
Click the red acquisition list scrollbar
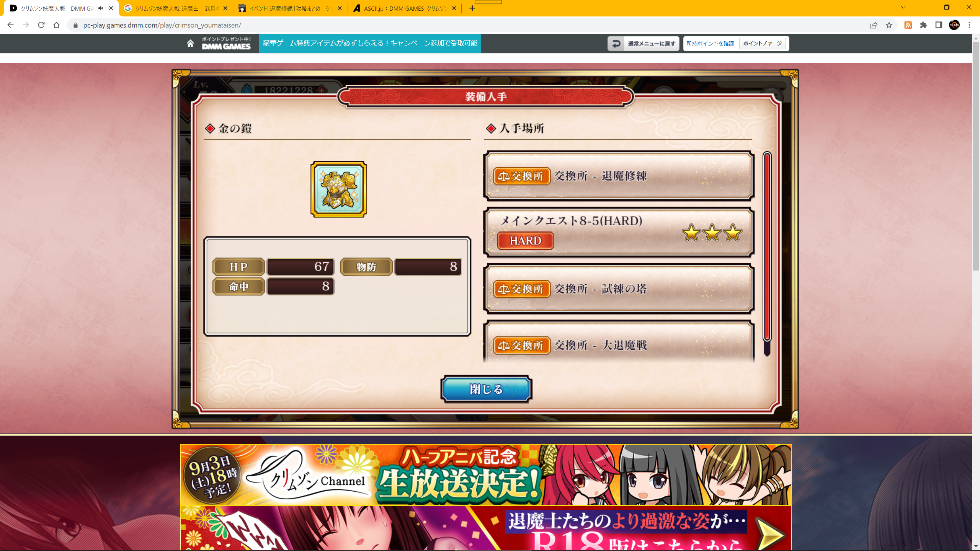tap(767, 247)
